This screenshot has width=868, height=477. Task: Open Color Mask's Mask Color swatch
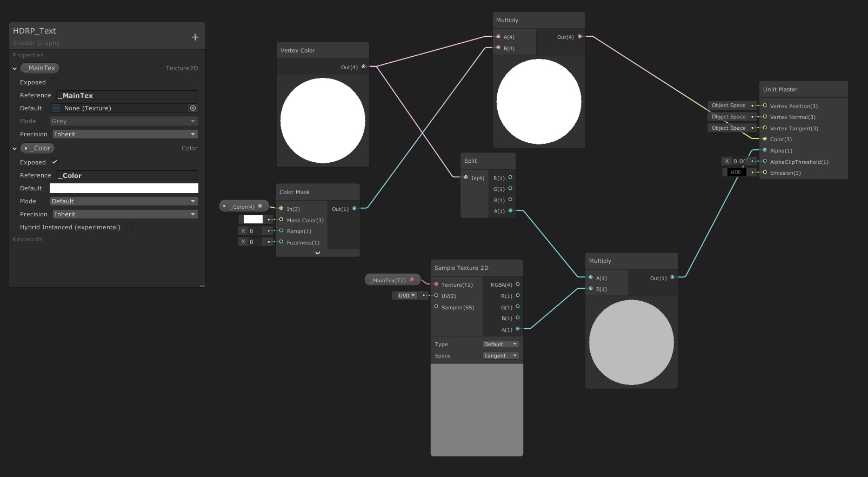(x=253, y=220)
